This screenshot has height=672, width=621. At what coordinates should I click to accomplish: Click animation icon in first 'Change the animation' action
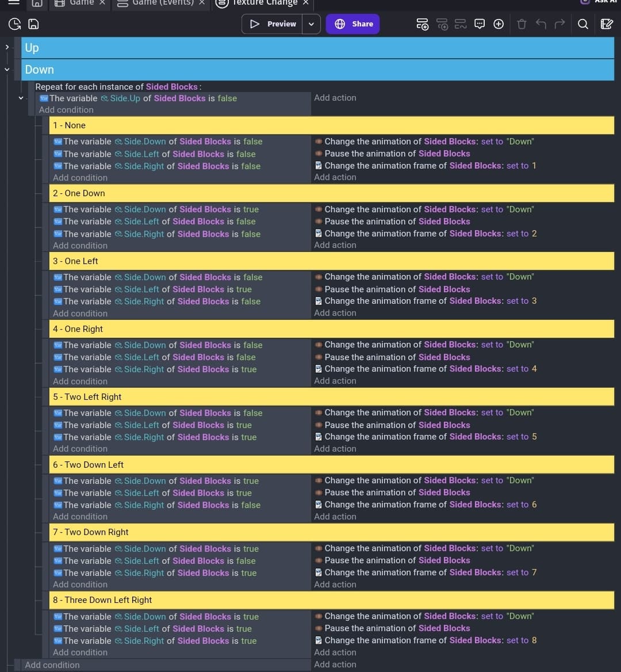[x=318, y=142]
